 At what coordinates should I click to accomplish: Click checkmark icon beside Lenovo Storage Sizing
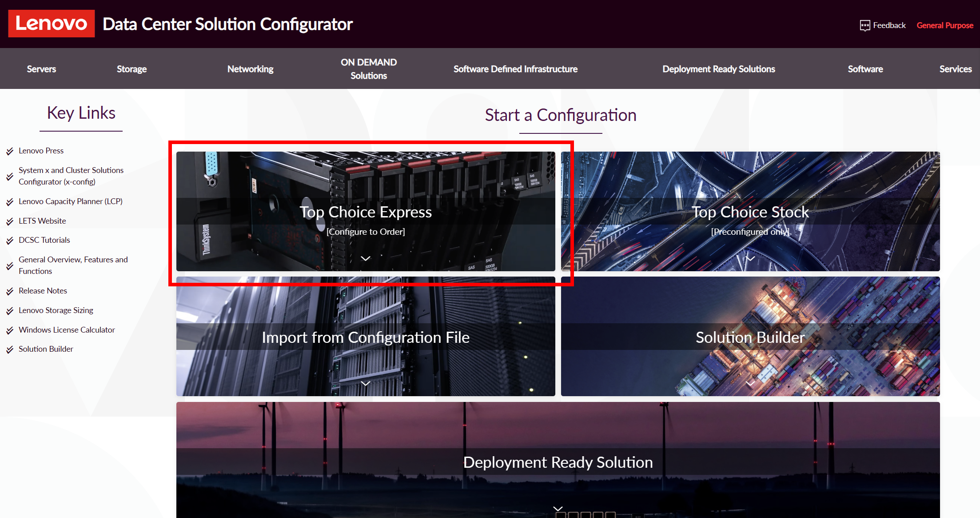click(x=10, y=311)
